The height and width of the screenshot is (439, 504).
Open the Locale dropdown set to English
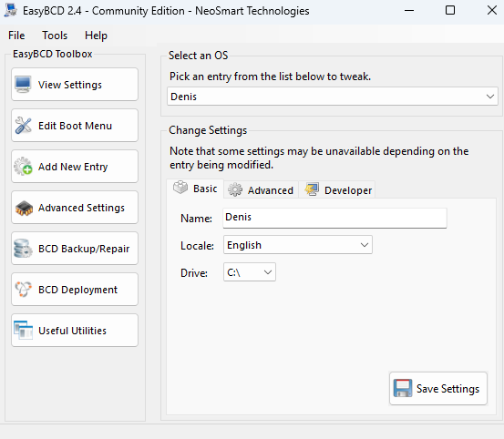(298, 245)
